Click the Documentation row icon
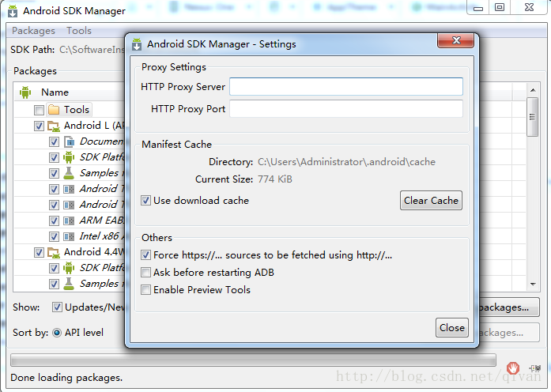Image resolution: width=551 pixels, height=392 pixels. pos(70,141)
